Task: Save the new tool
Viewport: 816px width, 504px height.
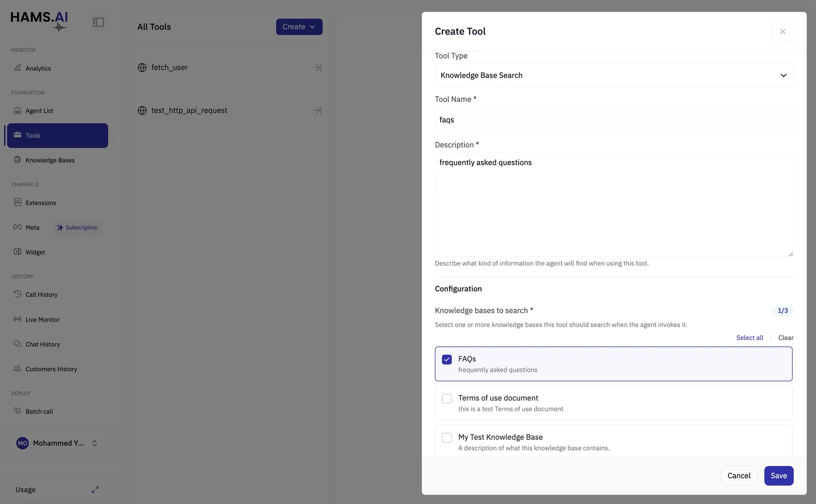Action: [x=779, y=476]
